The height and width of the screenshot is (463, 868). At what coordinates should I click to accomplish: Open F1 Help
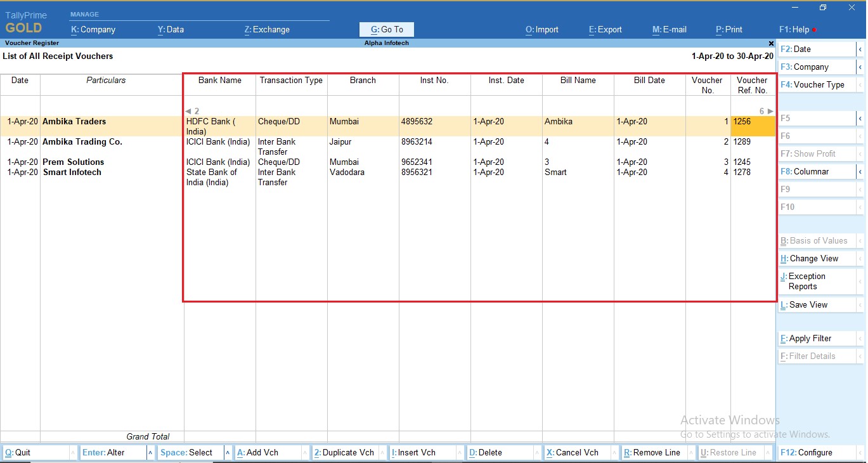tap(794, 30)
